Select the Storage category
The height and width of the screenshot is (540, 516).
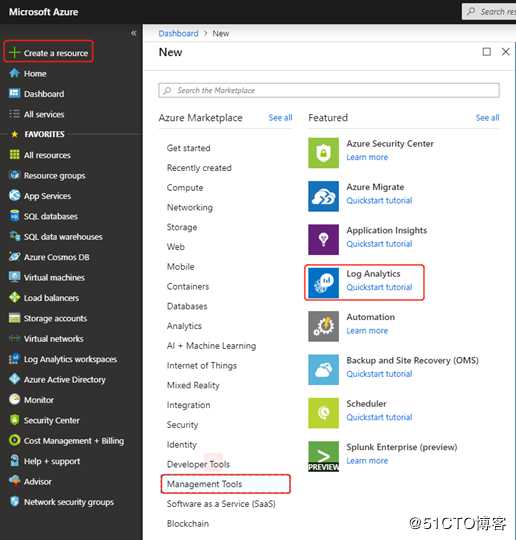coord(182,227)
